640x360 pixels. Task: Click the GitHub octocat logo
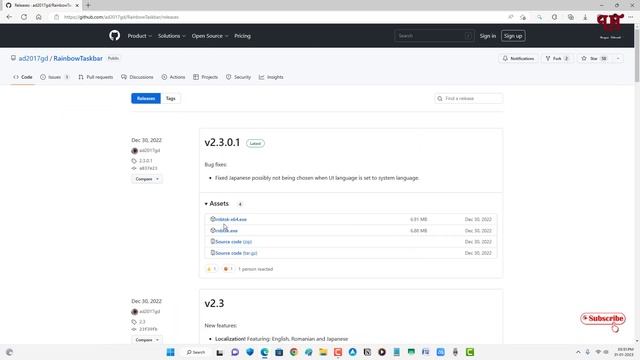(x=115, y=36)
